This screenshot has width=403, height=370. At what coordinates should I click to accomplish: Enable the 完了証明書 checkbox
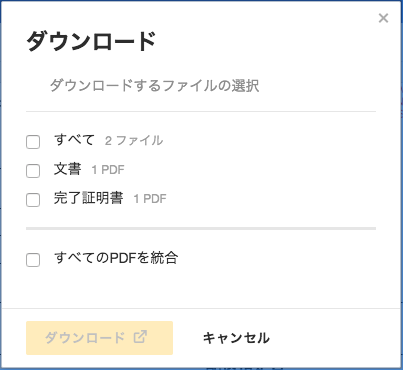click(33, 200)
